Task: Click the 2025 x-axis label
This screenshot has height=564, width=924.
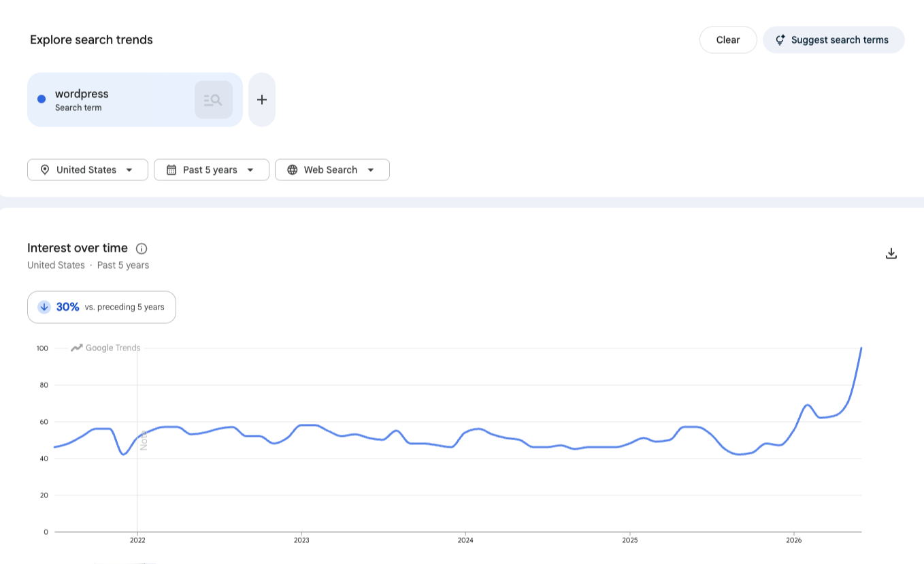Action: [x=630, y=541]
